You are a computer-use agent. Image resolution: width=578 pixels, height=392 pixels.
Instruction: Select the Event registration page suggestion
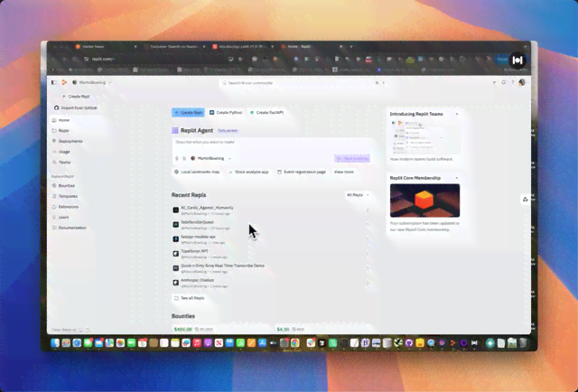pyautogui.click(x=302, y=172)
